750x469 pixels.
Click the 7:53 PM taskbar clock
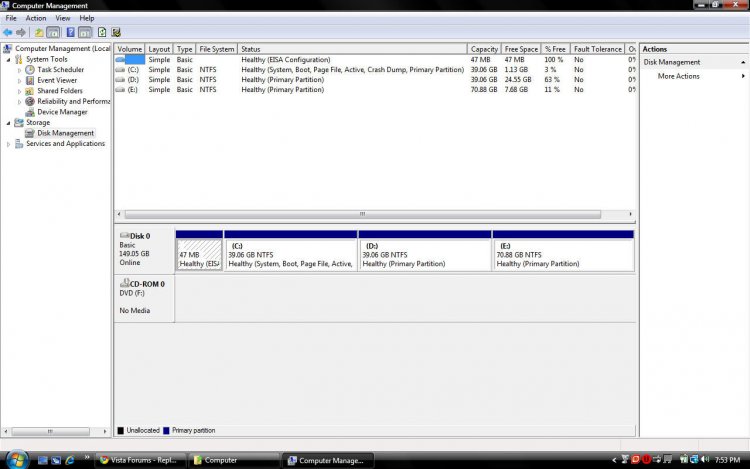click(x=727, y=460)
